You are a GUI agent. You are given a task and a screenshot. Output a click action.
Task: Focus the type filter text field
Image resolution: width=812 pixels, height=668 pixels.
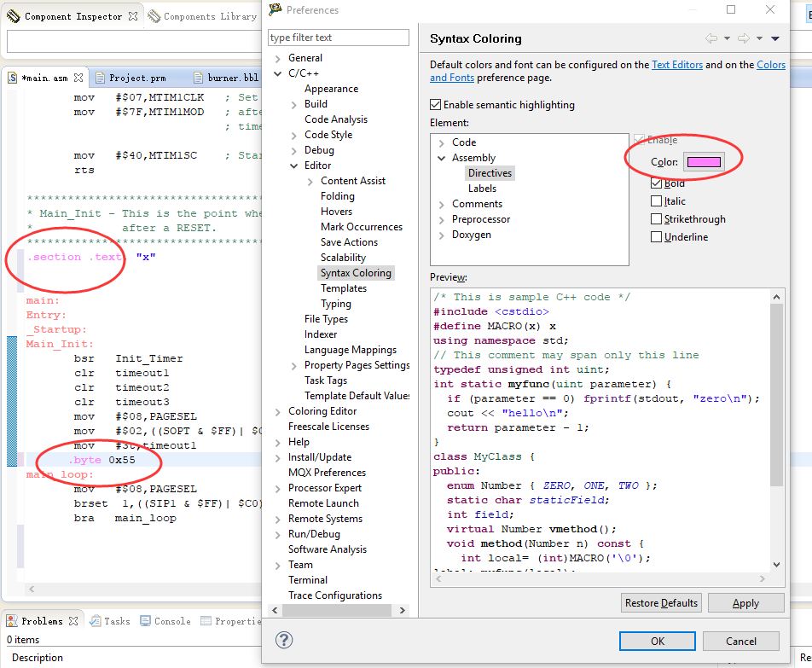(339, 38)
